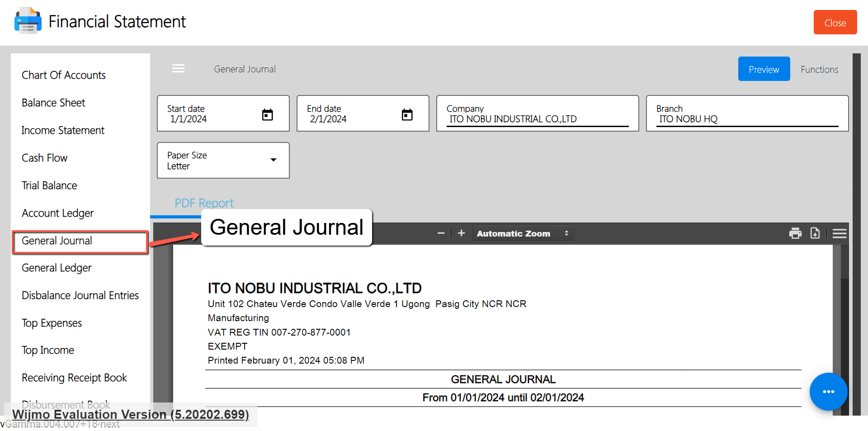Image resolution: width=868 pixels, height=431 pixels.
Task: Expand the Paper Size dropdown
Action: point(273,160)
